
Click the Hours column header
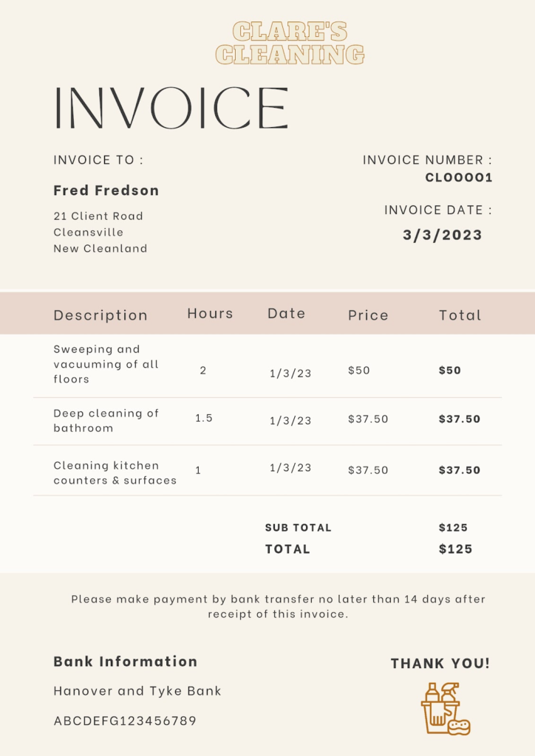(210, 314)
